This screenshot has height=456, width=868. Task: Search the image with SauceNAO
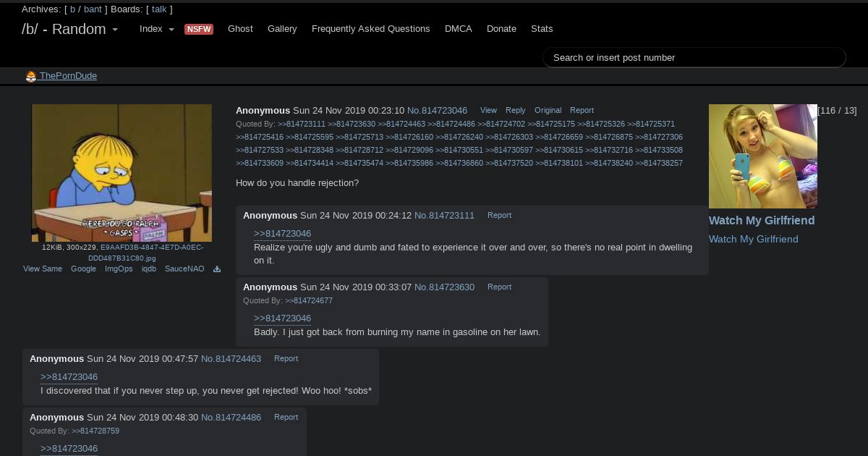(x=184, y=269)
